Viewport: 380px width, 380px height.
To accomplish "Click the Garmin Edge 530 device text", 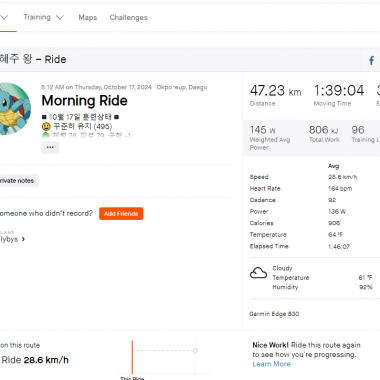I will point(274,314).
